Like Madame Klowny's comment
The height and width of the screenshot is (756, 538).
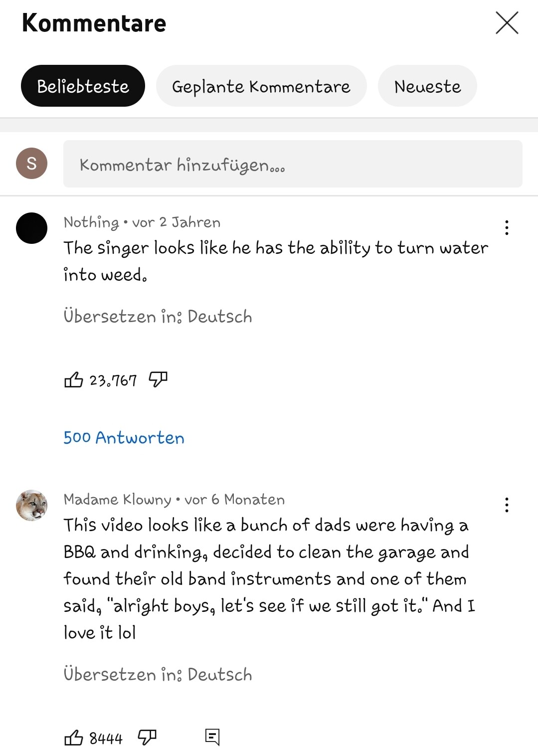click(x=73, y=738)
